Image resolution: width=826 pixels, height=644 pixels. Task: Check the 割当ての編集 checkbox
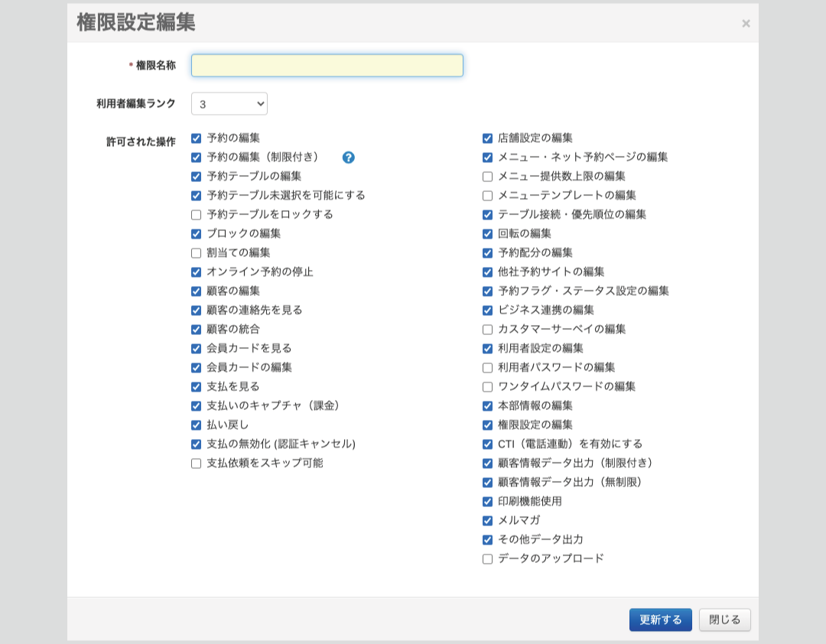pyautogui.click(x=197, y=253)
